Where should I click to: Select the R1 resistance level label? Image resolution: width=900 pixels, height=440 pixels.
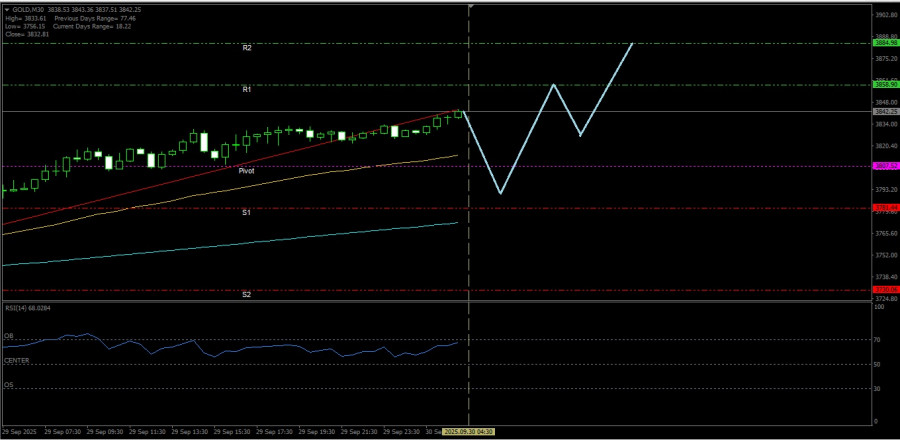tap(246, 90)
